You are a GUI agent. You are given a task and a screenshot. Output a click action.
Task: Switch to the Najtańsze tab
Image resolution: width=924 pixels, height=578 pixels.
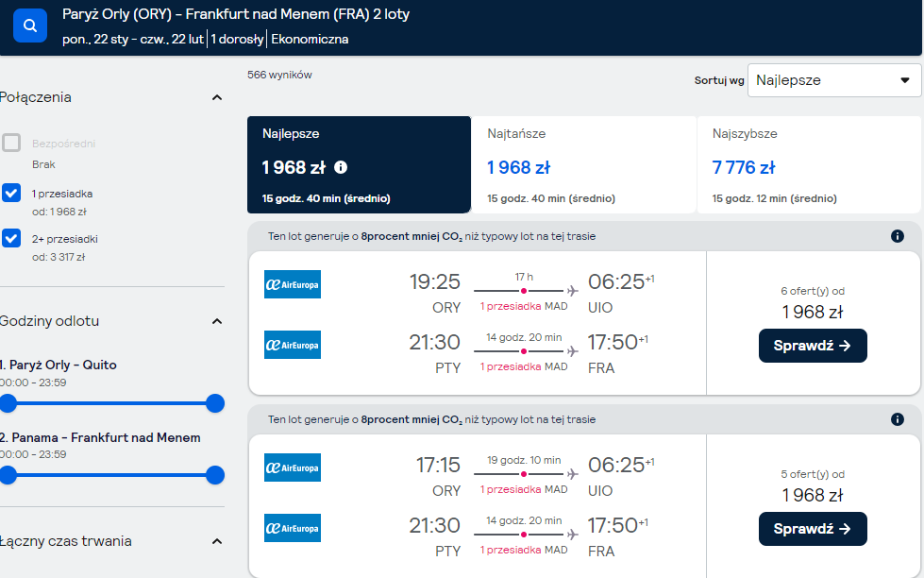click(584, 164)
